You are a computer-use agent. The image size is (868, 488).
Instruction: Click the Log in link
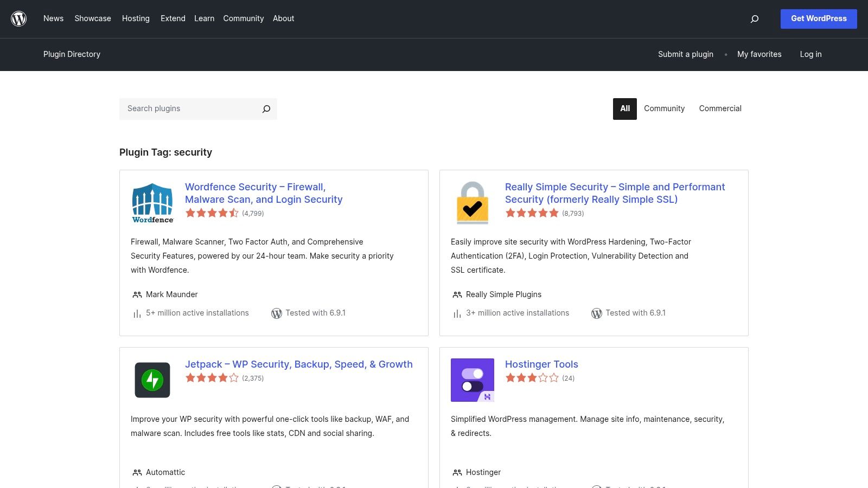coord(810,54)
